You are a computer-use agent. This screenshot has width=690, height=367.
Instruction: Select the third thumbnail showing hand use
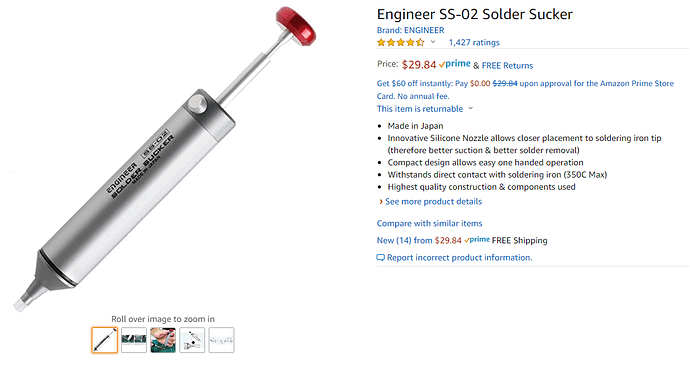click(x=163, y=340)
